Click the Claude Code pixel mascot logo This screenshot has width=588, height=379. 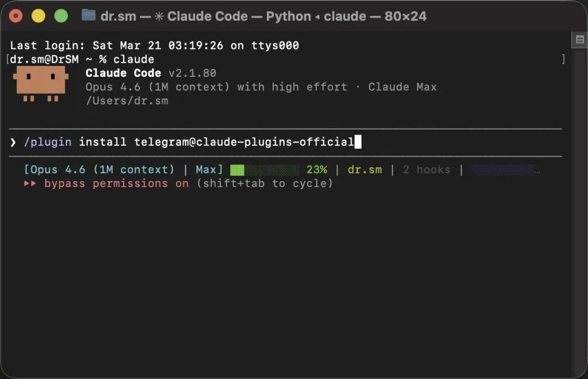click(x=41, y=84)
